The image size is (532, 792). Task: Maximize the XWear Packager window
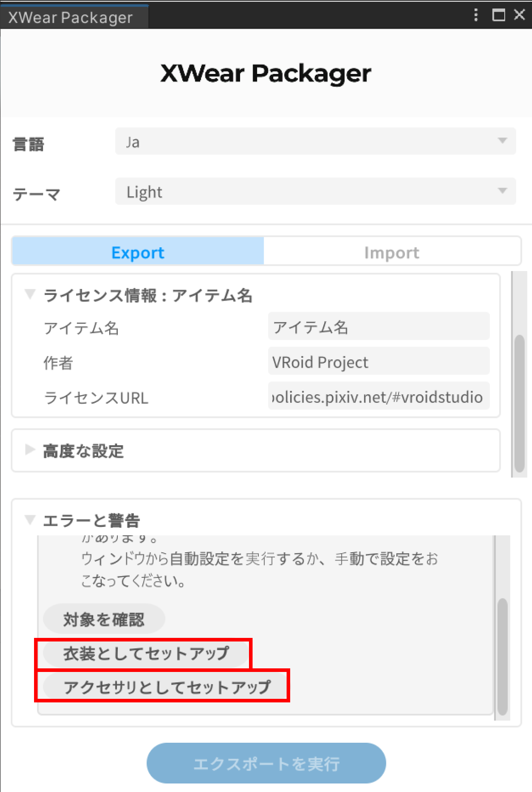[x=498, y=15]
